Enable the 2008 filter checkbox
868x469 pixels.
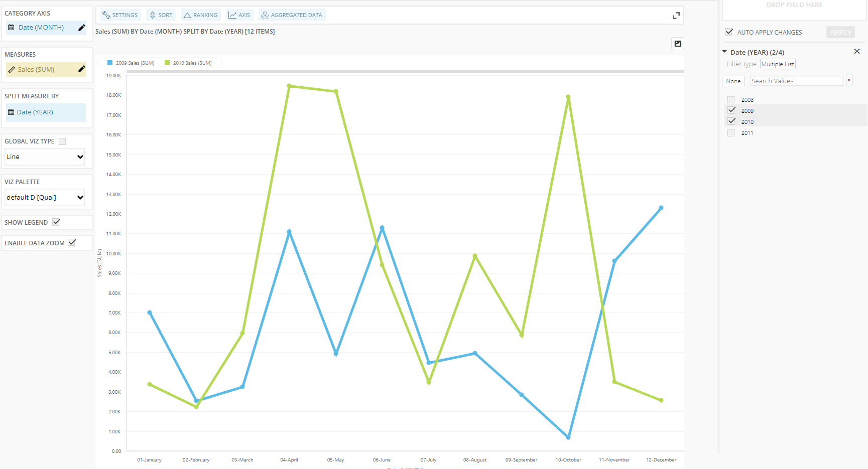click(731, 99)
